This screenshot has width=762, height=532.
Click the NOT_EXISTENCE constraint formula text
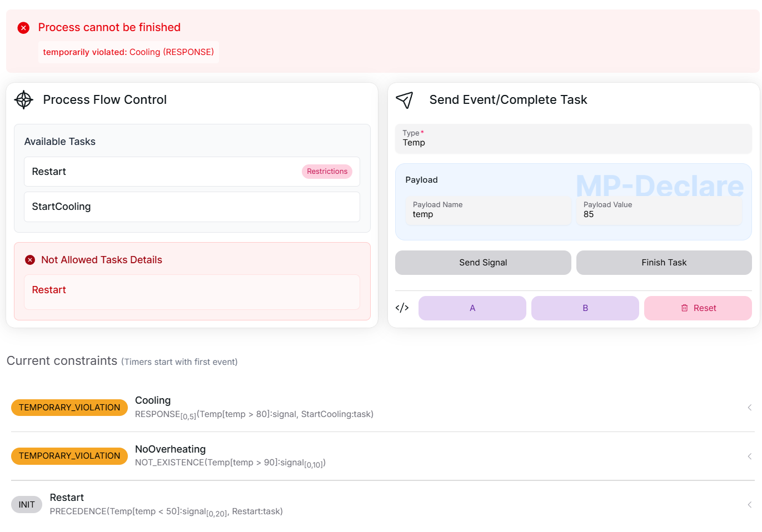coord(230,463)
